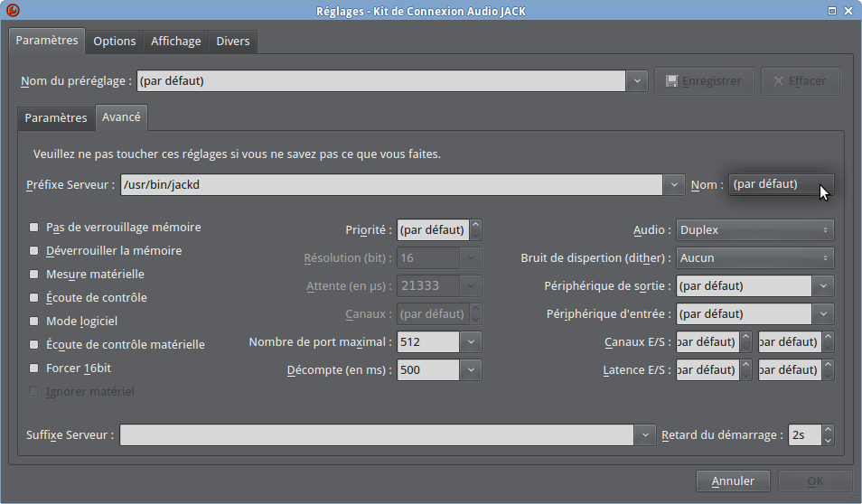The width and height of the screenshot is (862, 504).
Task: Click the Préfixe Serveur /usr/bin/jackd field
Action: click(391, 184)
